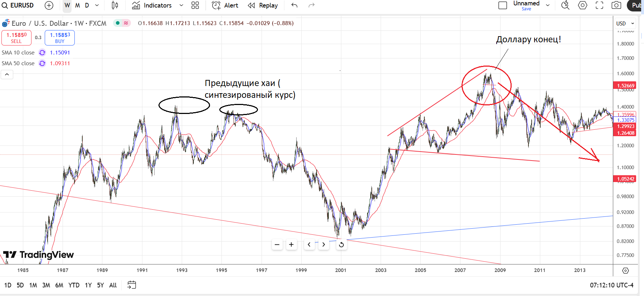
Task: Select the 1Y date range tab
Action: click(x=88, y=285)
